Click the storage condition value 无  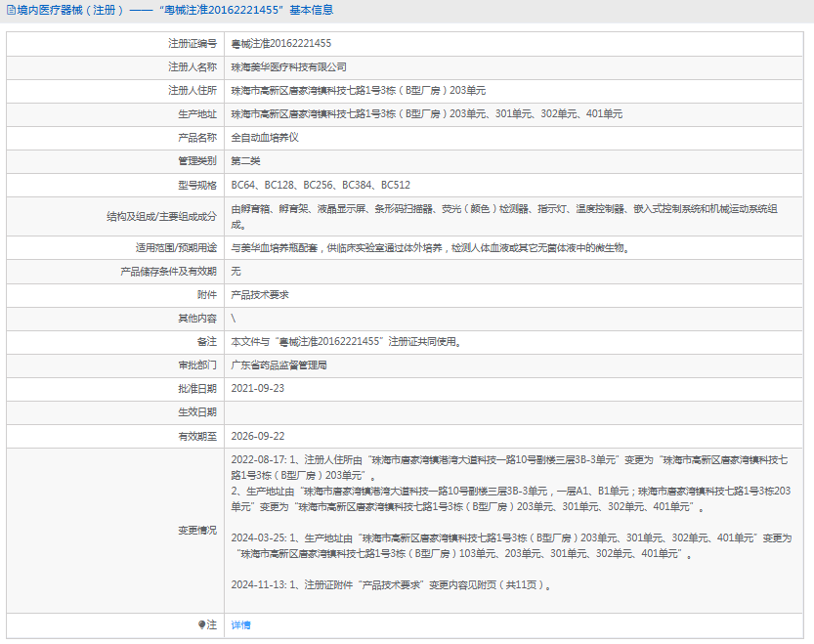pos(236,272)
